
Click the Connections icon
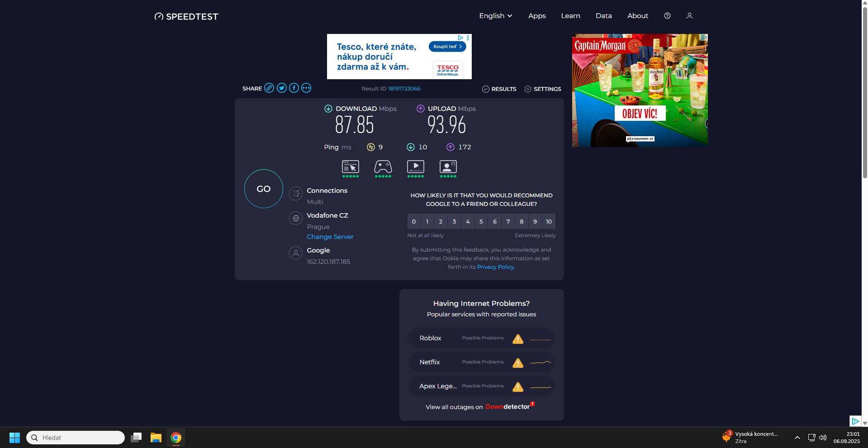(296, 194)
